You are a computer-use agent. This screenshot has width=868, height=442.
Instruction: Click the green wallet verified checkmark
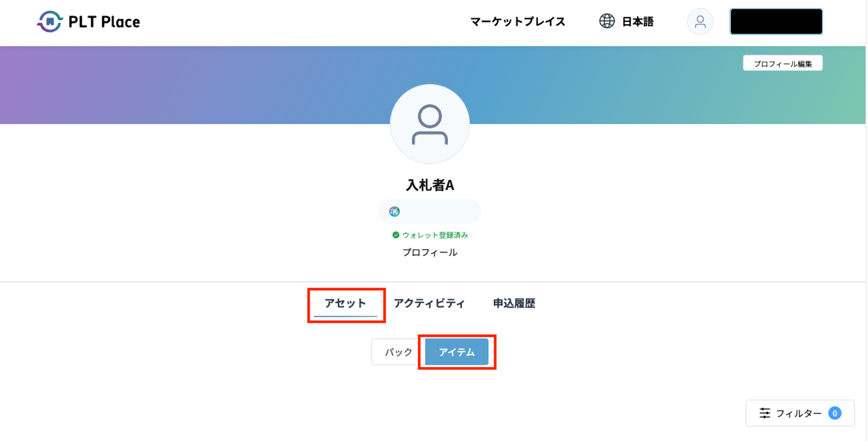click(x=396, y=235)
